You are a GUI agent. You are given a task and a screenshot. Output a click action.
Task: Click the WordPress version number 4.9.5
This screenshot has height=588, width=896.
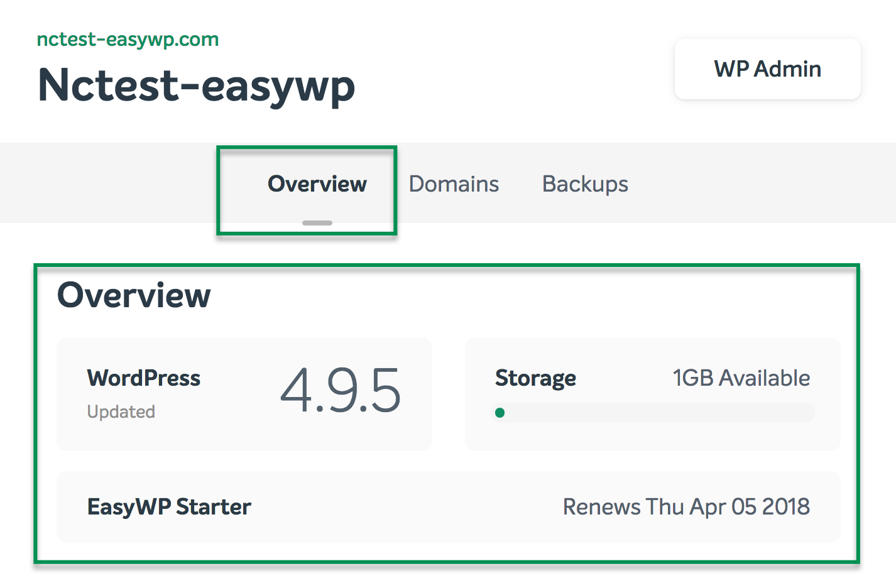point(340,390)
